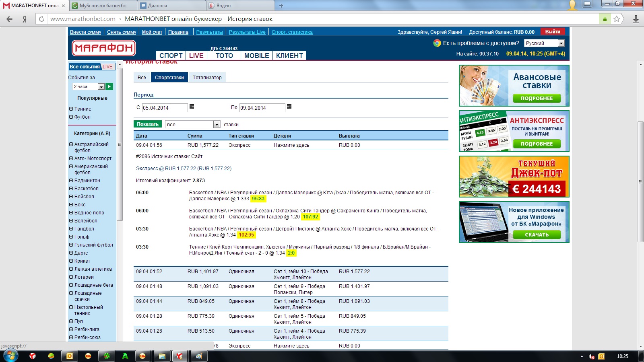
Task: Expand the Волейбол category
Action: [71, 220]
